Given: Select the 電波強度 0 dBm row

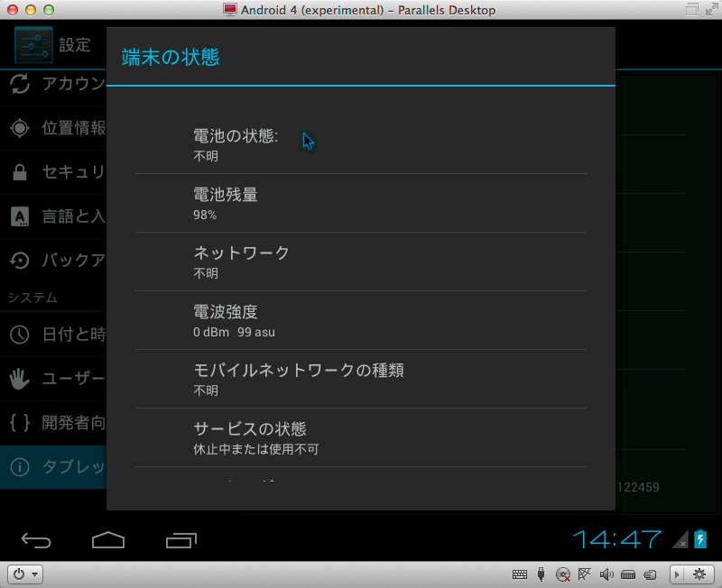Looking at the screenshot, I should [361, 320].
